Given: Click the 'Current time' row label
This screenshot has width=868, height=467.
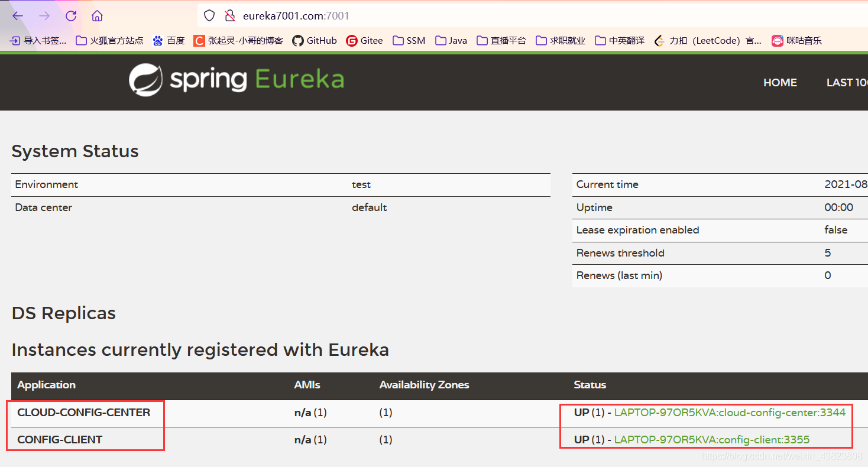Looking at the screenshot, I should 607,184.
